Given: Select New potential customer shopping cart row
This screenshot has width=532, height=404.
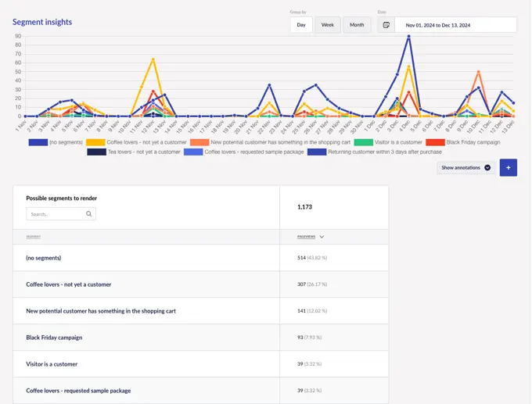Looking at the screenshot, I should point(100,311).
